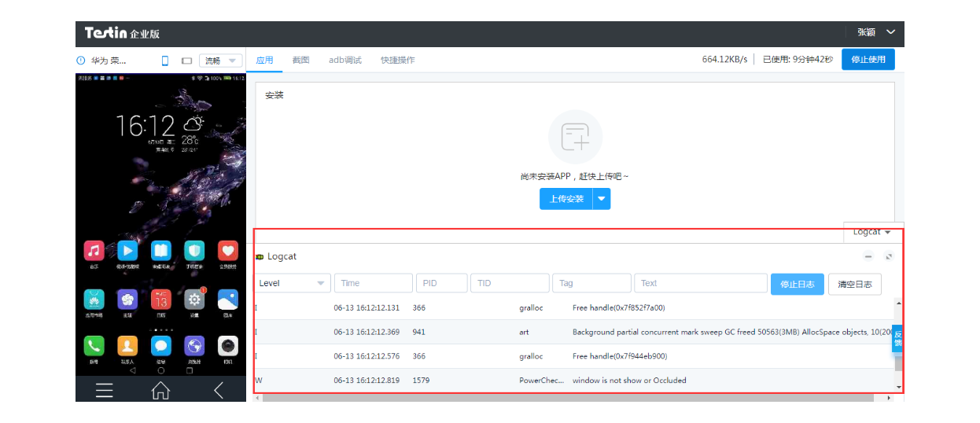Open the green Phone dialer app

tap(94, 346)
